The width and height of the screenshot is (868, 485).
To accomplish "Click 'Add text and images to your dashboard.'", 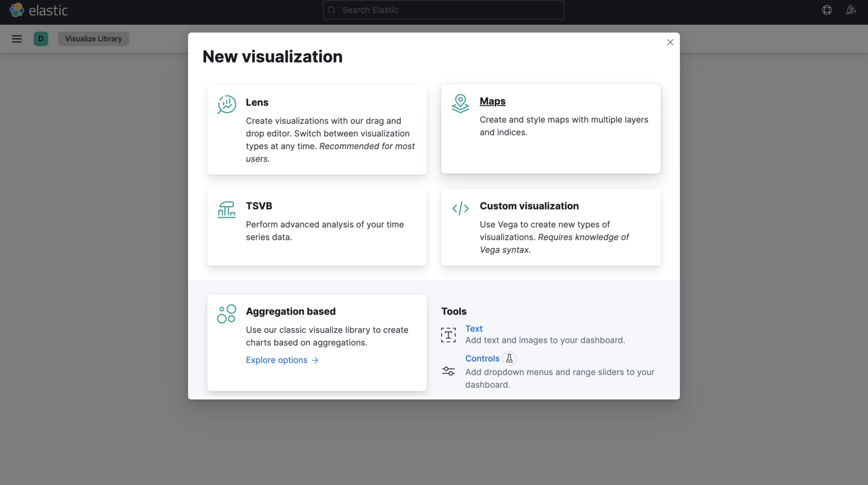I will click(545, 340).
